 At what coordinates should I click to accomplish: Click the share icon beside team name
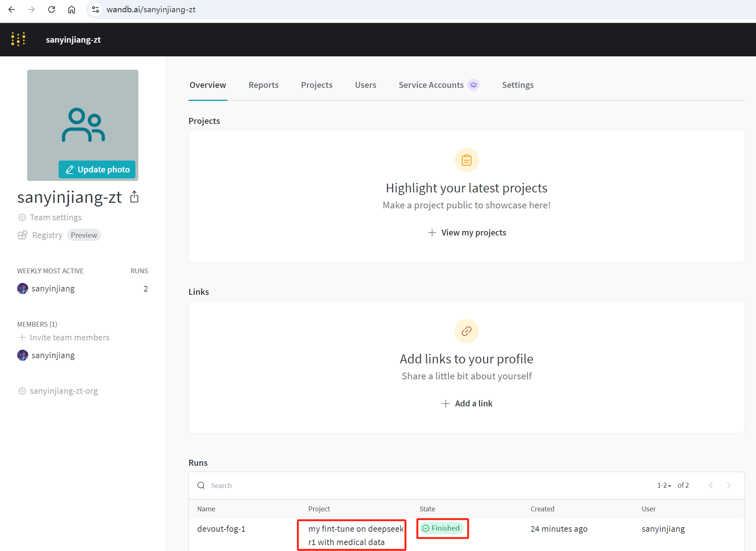[x=134, y=197]
